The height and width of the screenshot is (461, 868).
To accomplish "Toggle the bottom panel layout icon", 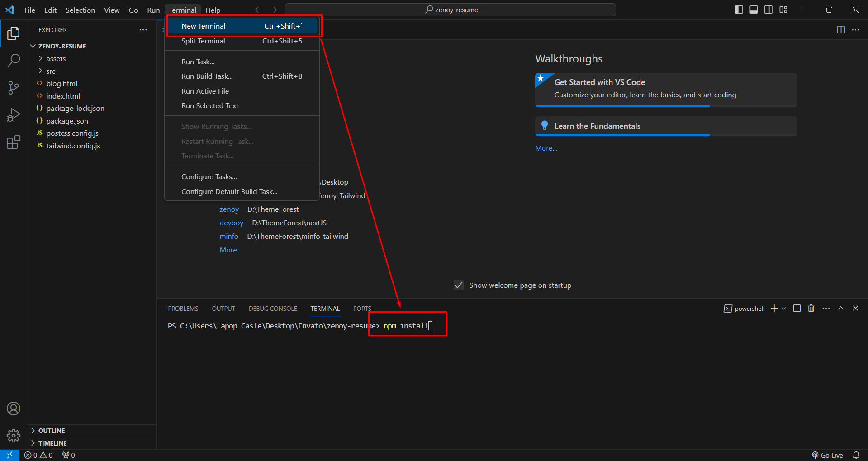I will click(x=754, y=10).
